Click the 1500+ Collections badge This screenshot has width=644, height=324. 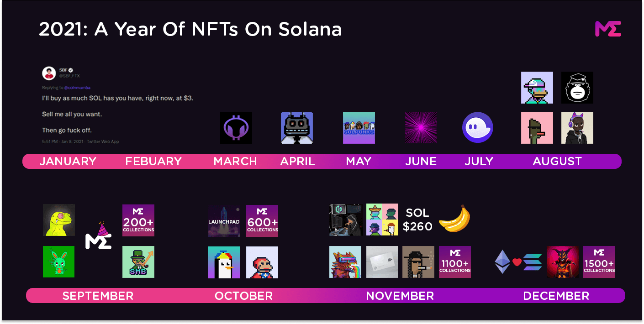pos(599,262)
